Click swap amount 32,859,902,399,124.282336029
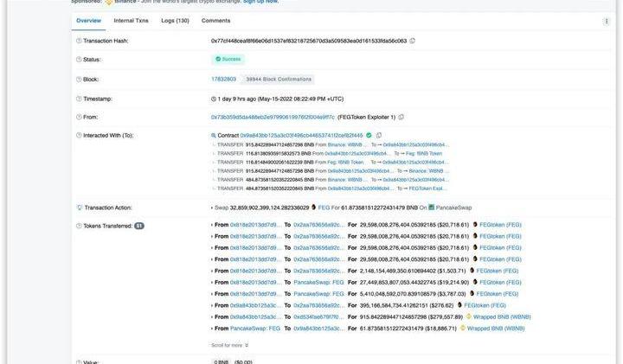This screenshot has height=364, width=623. point(269,208)
